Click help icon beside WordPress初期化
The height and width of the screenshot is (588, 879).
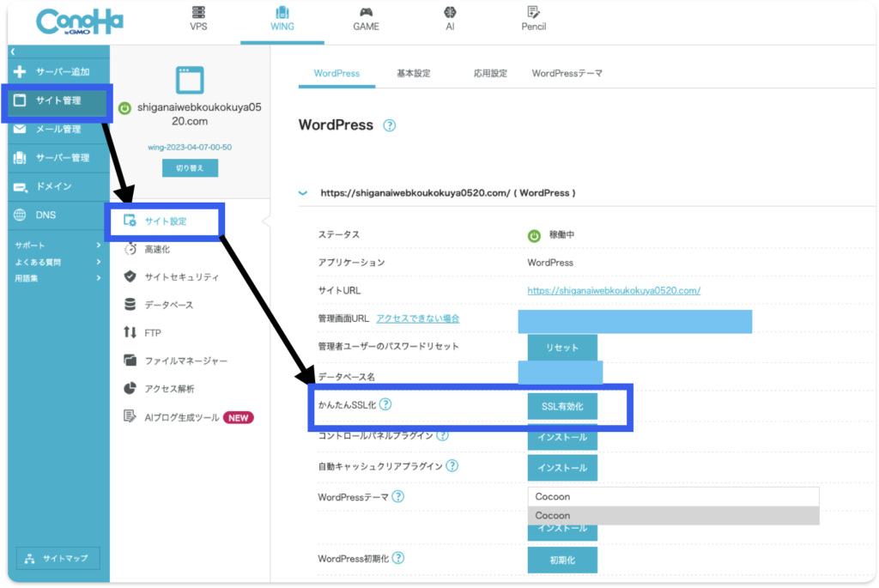pos(398,558)
